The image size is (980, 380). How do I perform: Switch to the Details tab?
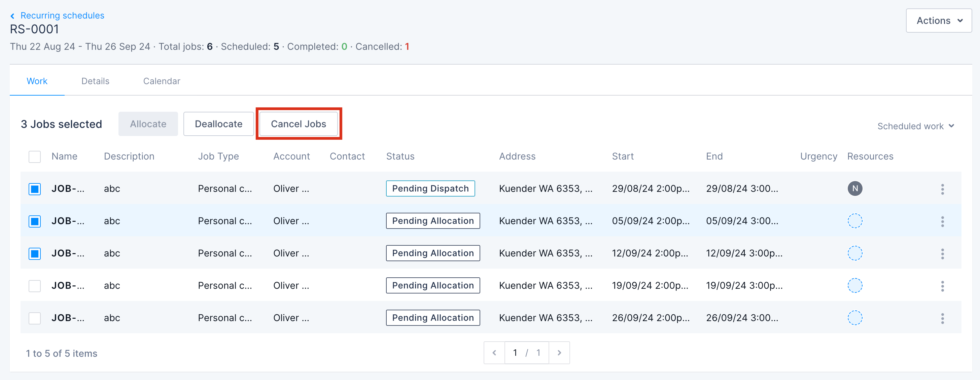coord(95,81)
